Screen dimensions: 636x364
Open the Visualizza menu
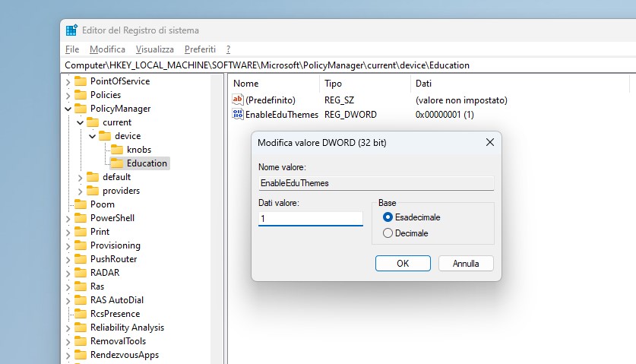[155, 49]
